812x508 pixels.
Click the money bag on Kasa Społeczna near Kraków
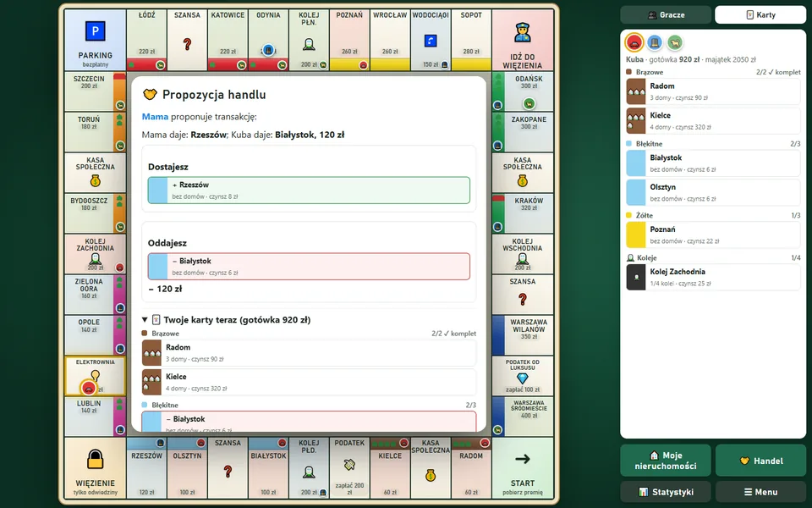[x=523, y=180]
